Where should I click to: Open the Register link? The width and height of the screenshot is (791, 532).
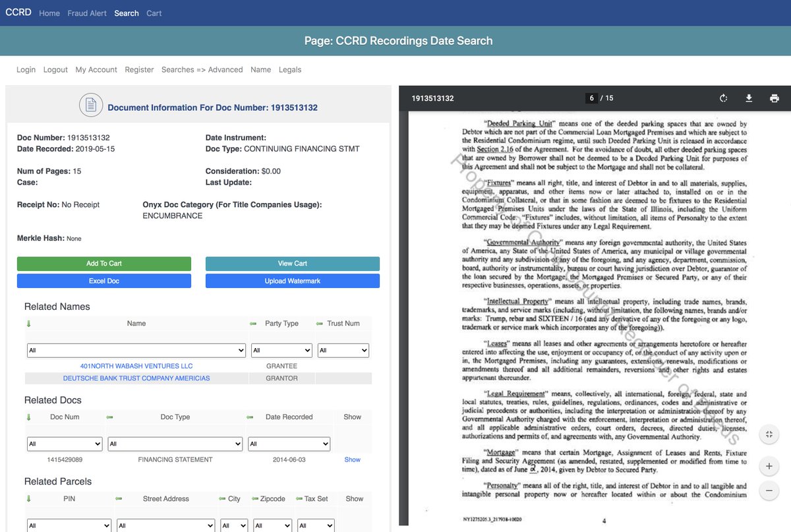tap(139, 69)
